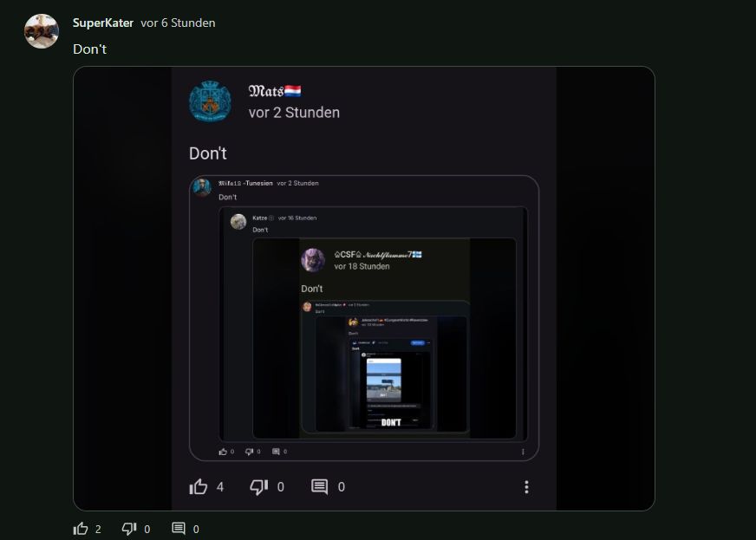
Task: Click the Katze user's avatar
Action: tap(238, 221)
